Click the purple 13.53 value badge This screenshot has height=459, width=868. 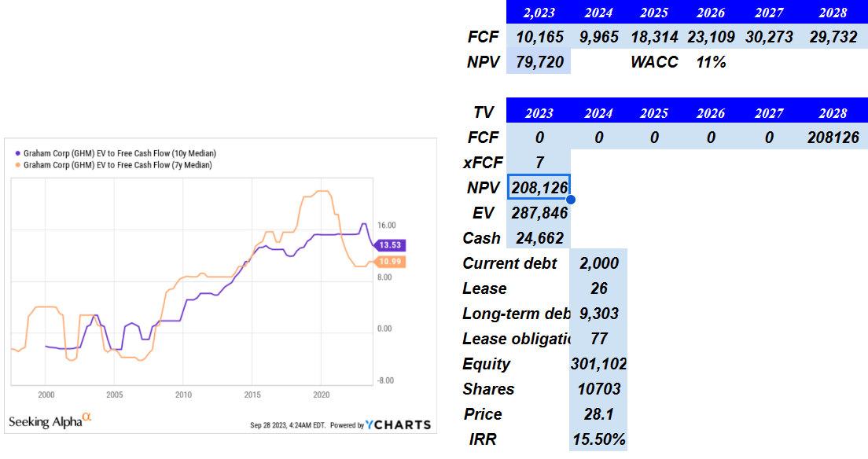[x=390, y=246]
